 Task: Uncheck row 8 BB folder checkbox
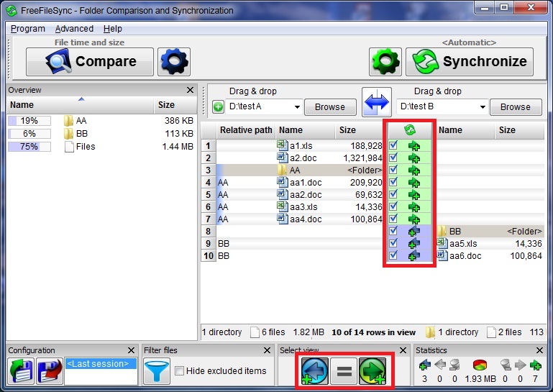[x=393, y=231]
